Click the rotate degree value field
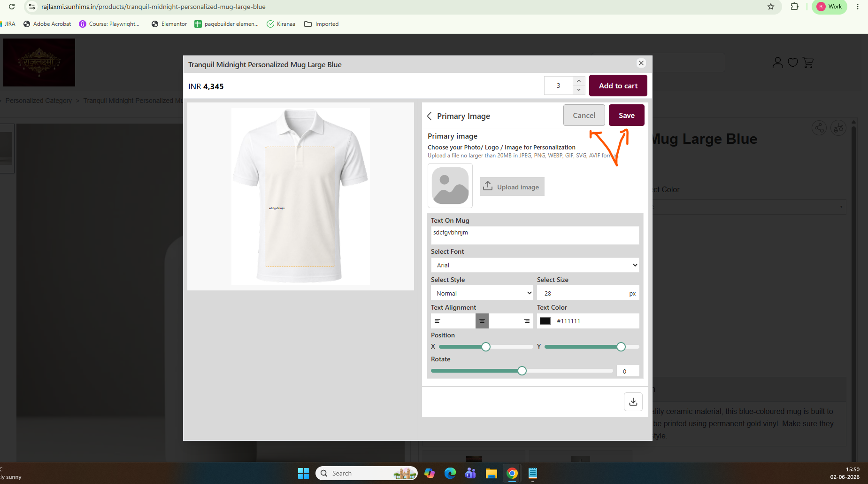Viewport: 868px width, 484px height. point(628,371)
